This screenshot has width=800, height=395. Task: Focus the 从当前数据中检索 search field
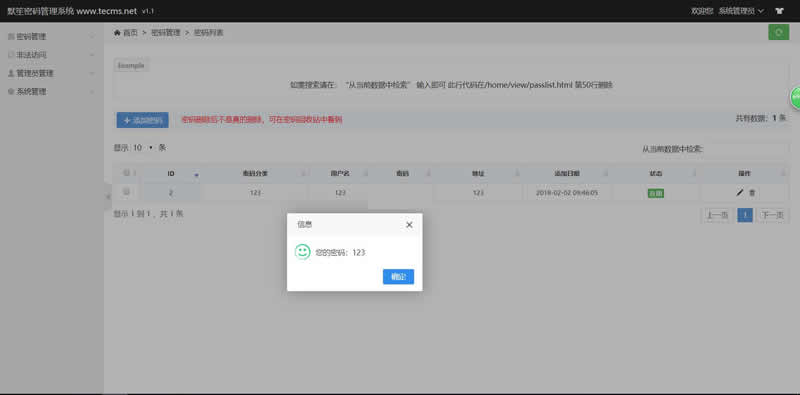(x=747, y=149)
